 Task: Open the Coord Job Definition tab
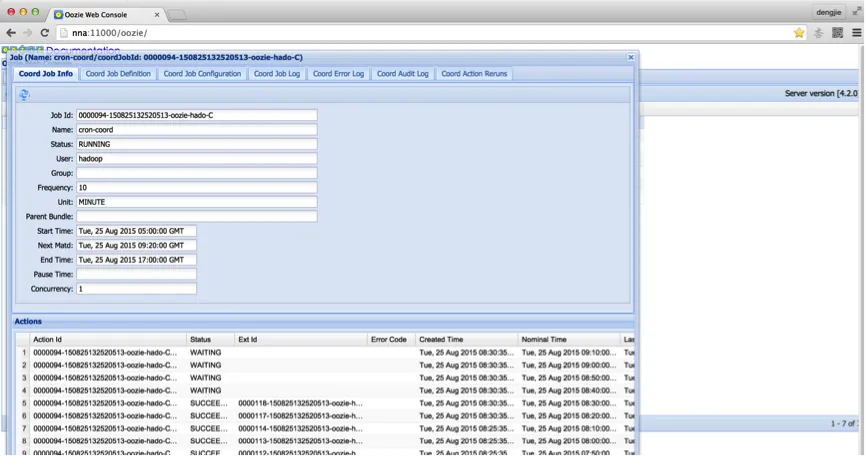click(118, 74)
